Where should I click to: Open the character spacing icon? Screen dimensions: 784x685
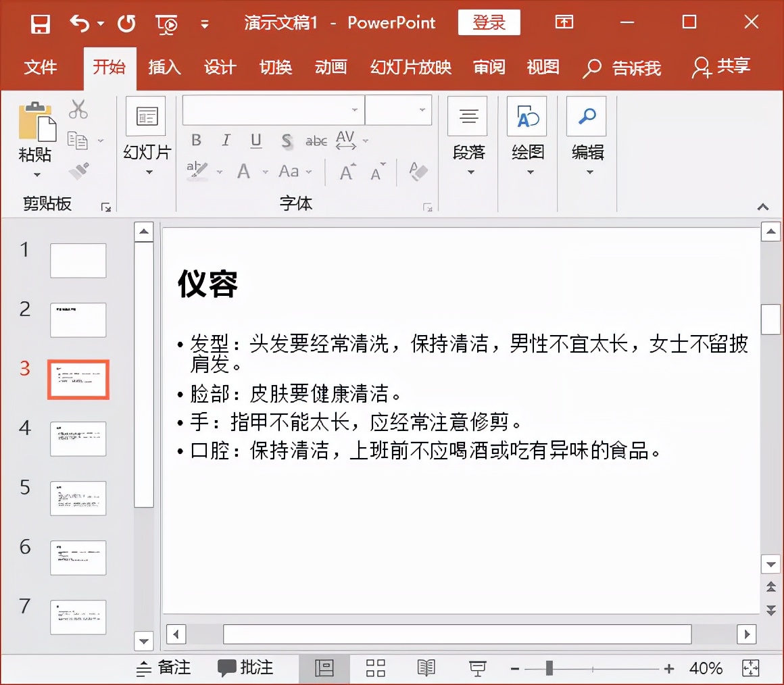347,141
